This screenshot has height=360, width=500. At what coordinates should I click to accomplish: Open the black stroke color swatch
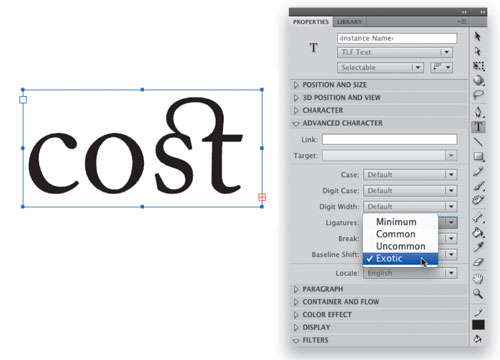point(478,325)
